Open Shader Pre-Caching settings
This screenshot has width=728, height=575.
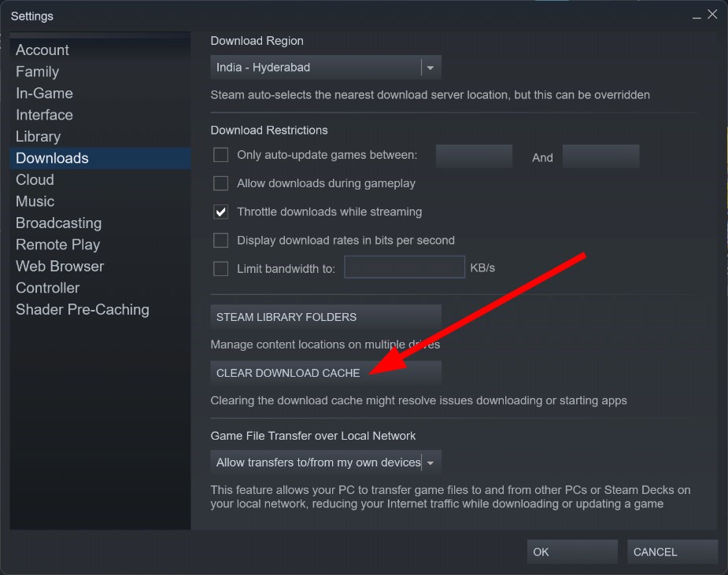click(x=100, y=310)
